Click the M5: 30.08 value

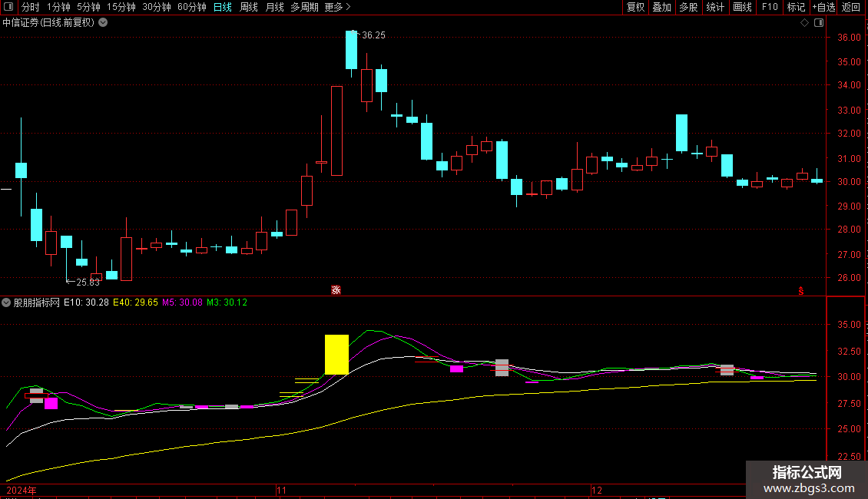coord(182,302)
